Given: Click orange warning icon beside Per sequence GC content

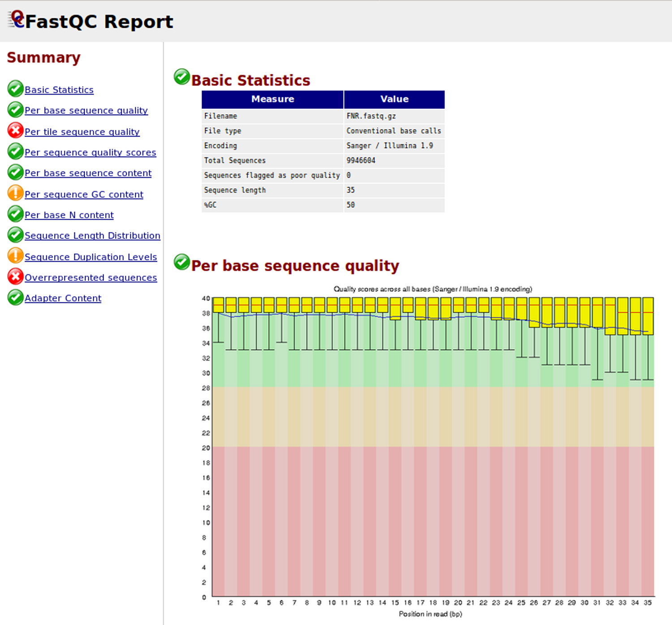Looking at the screenshot, I should 15,193.
